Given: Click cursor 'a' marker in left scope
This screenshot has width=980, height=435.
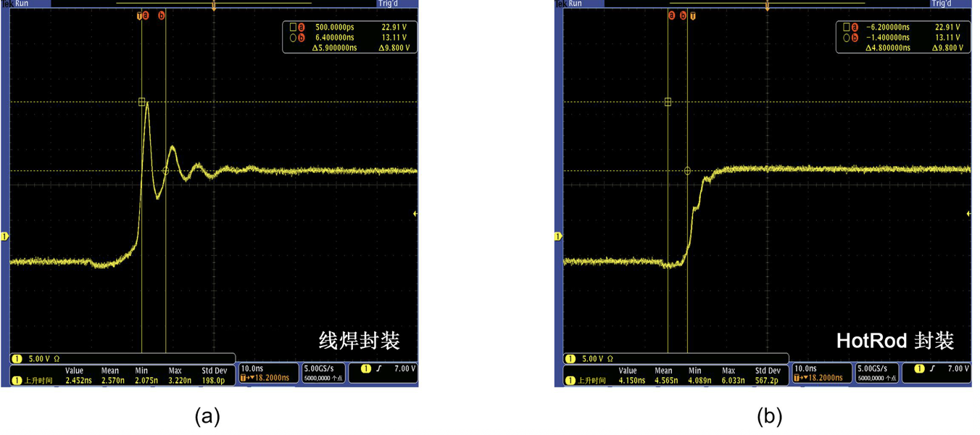Looking at the screenshot, I should pyautogui.click(x=146, y=15).
